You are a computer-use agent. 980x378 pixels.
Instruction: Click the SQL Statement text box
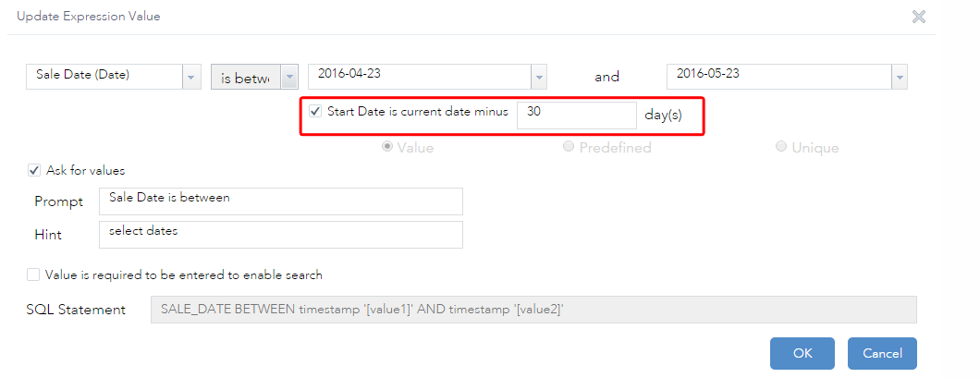533,310
